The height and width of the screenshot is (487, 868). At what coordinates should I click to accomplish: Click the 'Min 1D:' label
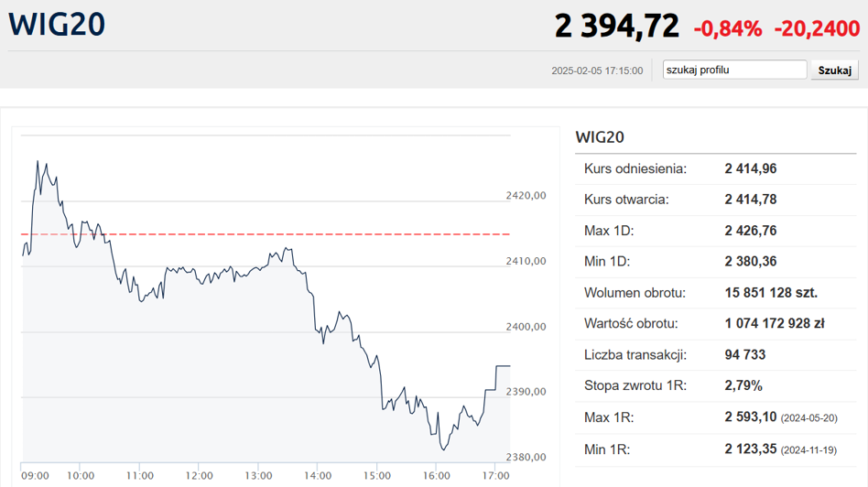[x=607, y=261]
